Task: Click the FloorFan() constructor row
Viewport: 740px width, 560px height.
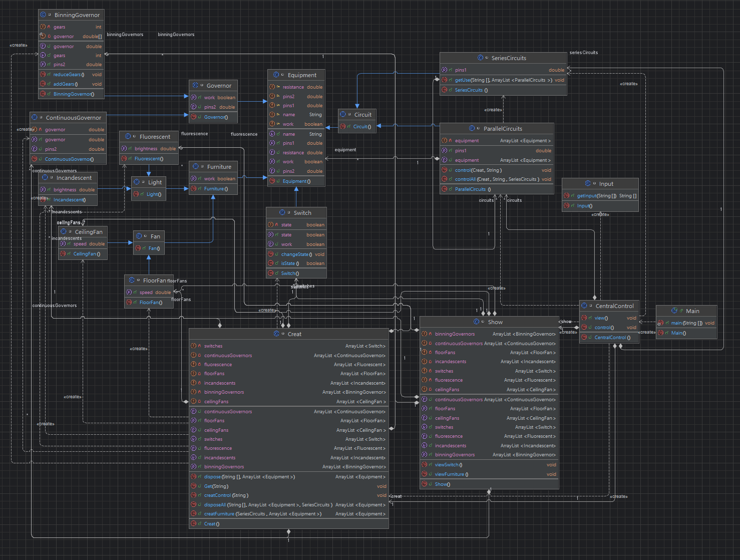Action: [149, 303]
